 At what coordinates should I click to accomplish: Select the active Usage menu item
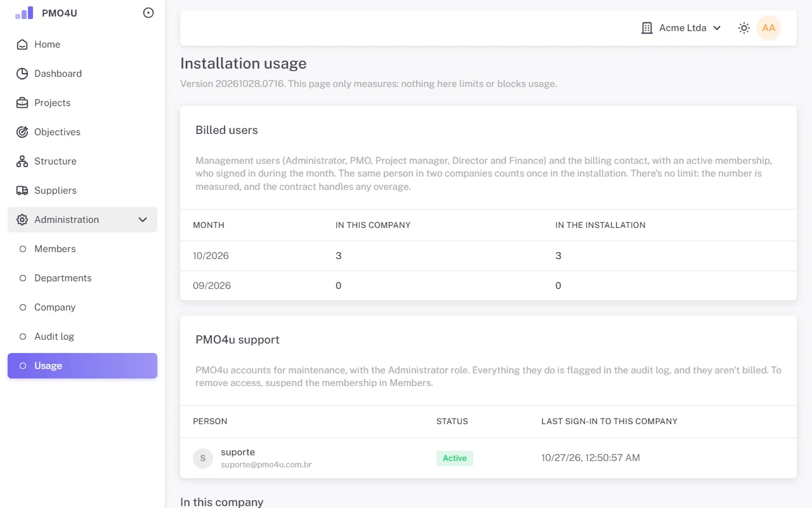(x=82, y=366)
